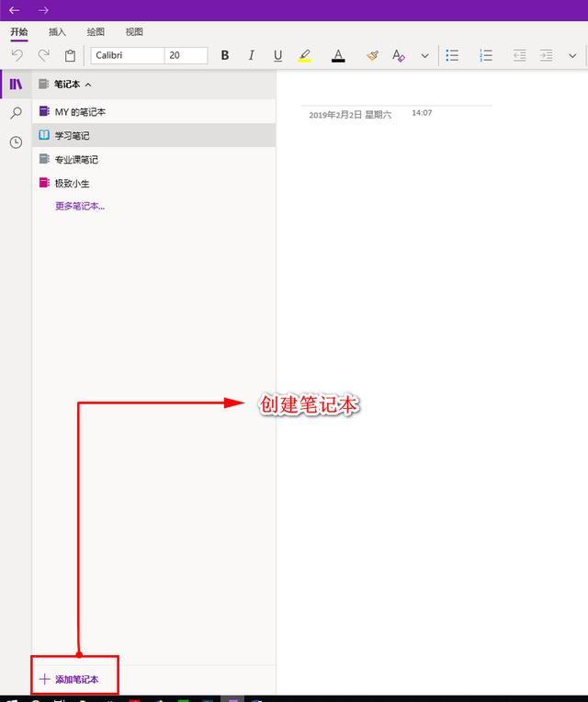Insert a numbered list
The image size is (588, 702).
pyautogui.click(x=485, y=55)
